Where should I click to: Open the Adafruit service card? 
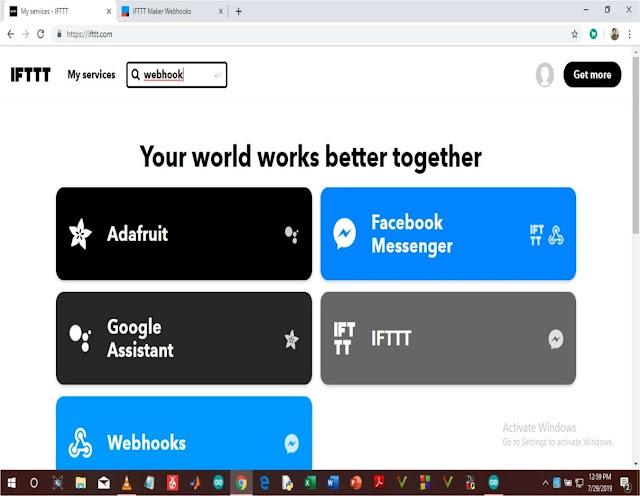(x=184, y=234)
